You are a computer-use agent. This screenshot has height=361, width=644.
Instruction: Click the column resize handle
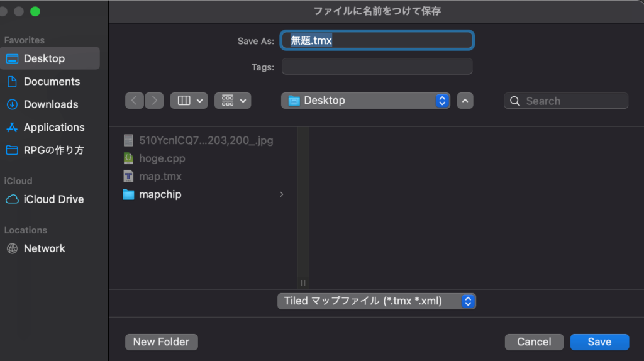(x=303, y=282)
